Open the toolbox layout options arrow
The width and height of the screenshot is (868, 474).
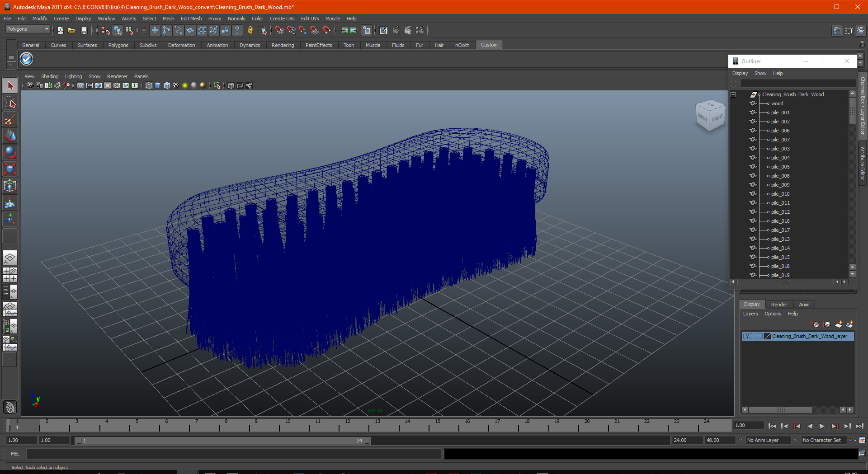coord(9,360)
